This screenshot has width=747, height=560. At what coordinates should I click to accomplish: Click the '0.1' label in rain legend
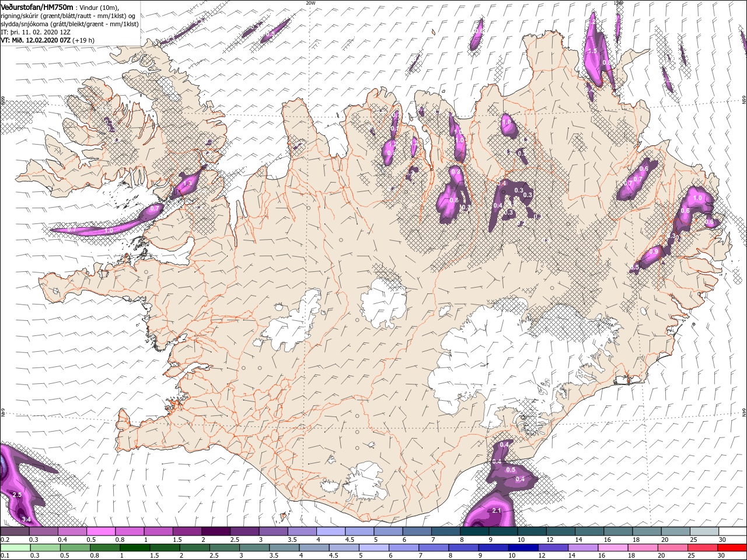tap(5, 556)
